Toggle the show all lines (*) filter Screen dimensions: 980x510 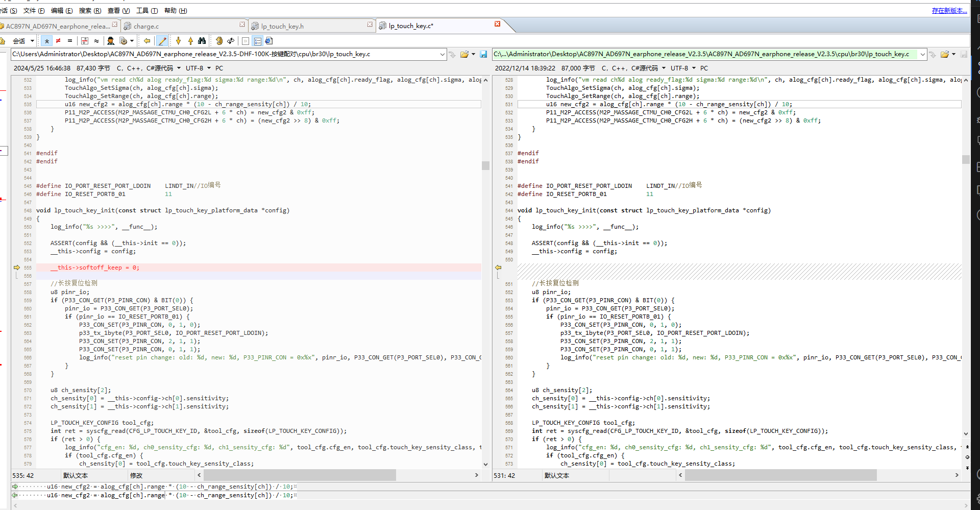pos(47,41)
